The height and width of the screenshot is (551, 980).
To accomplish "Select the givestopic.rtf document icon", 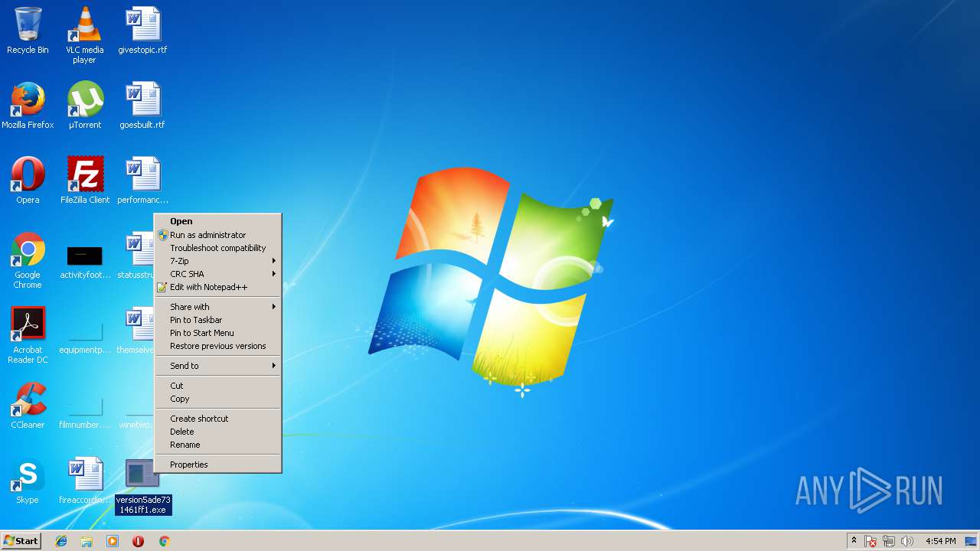I will 142,31.
